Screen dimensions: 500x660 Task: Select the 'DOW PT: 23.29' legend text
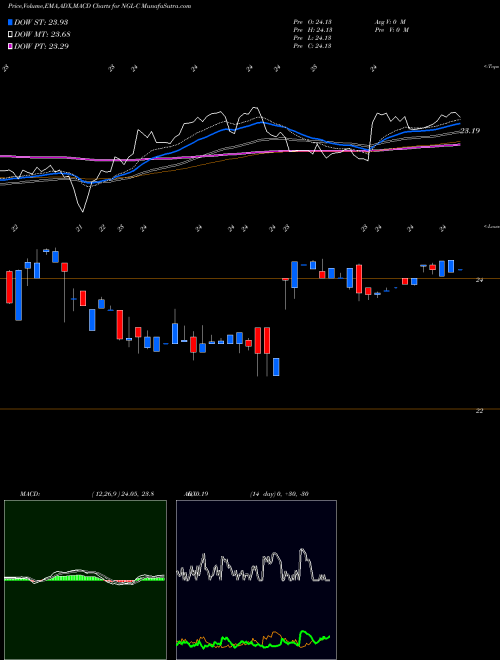coord(41,46)
